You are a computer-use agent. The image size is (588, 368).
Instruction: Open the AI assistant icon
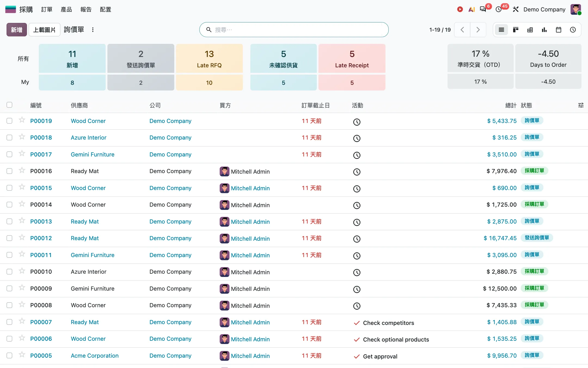[471, 9]
